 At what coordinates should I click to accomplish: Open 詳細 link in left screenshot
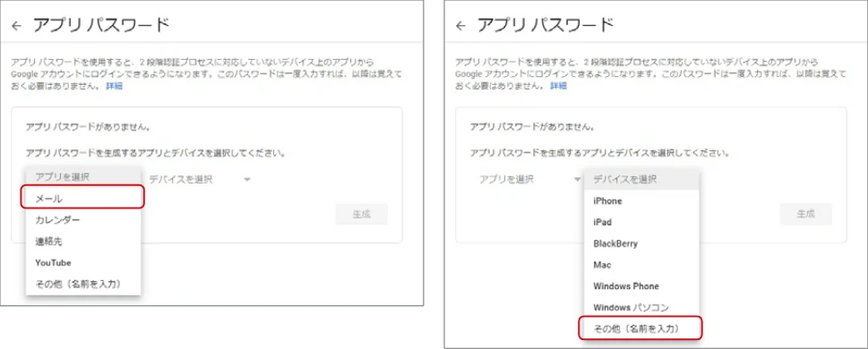[115, 86]
